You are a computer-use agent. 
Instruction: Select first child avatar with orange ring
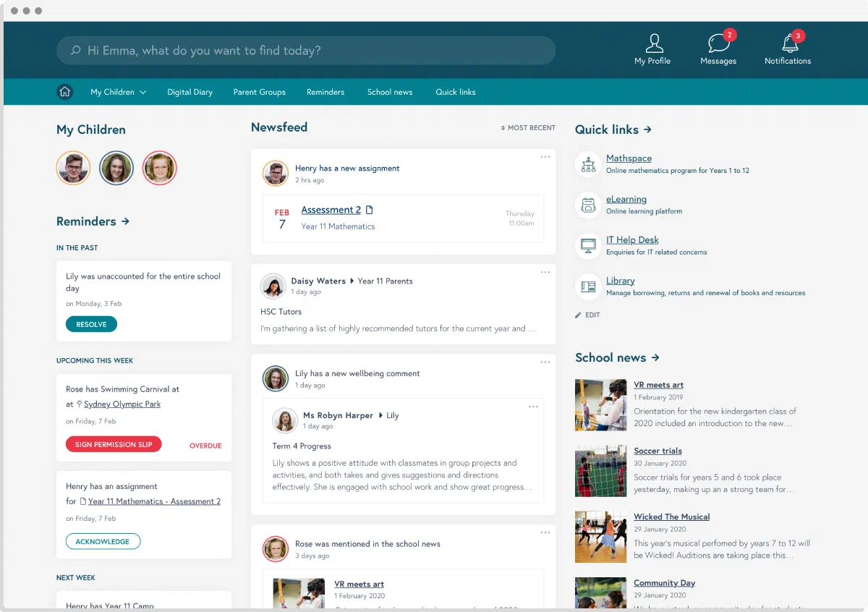coord(73,168)
